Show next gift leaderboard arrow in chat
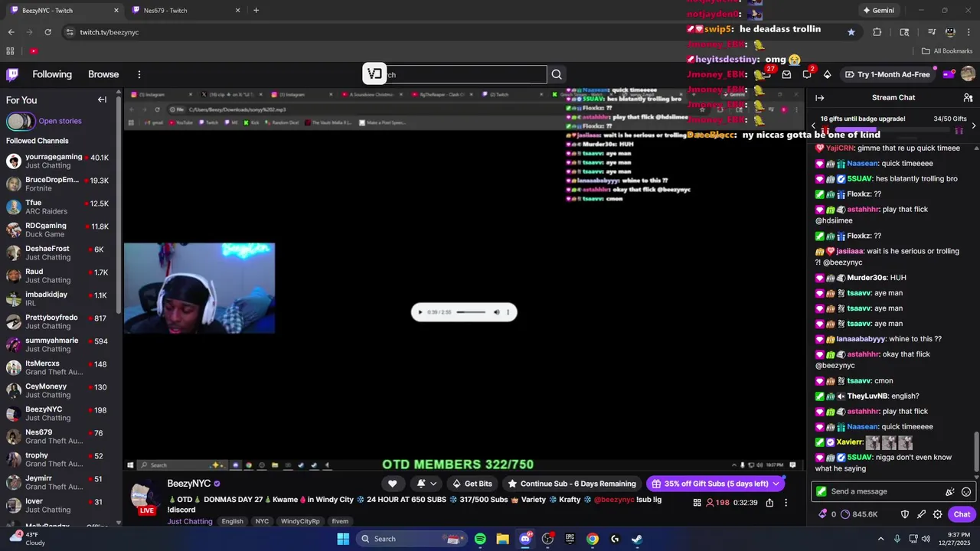Image resolution: width=980 pixels, height=551 pixels. pos(974,126)
